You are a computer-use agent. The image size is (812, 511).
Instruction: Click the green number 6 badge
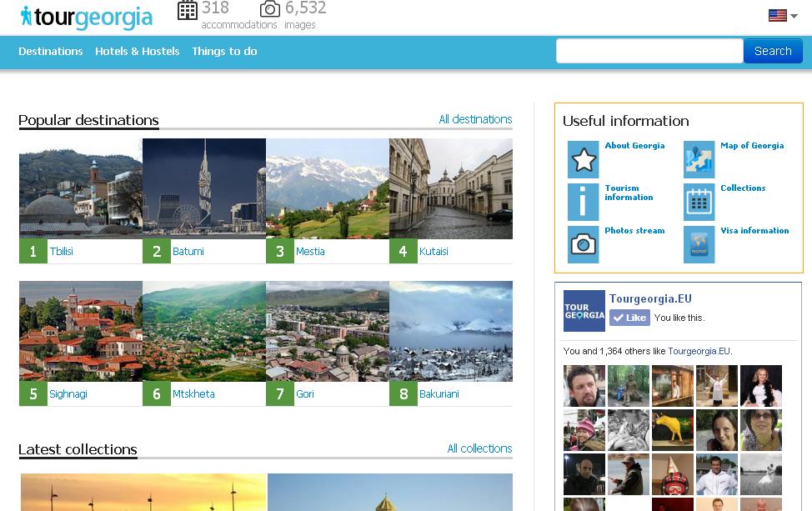tap(157, 394)
